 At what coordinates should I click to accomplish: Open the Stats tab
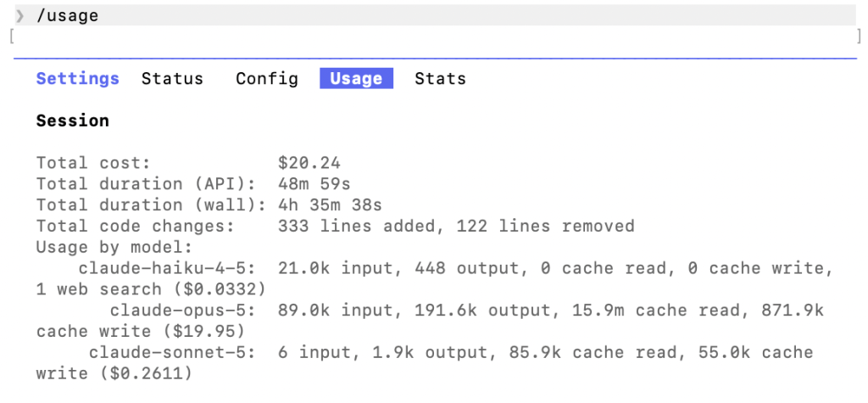440,79
